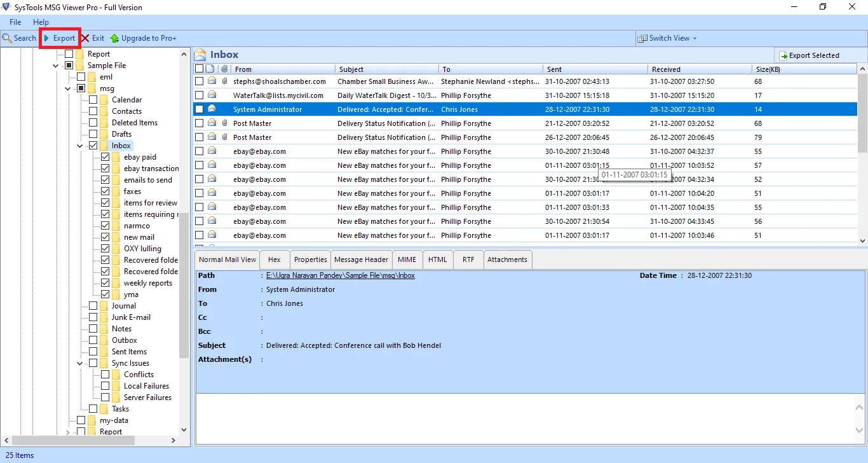Click the Inbox folder icon in tree

(x=104, y=146)
